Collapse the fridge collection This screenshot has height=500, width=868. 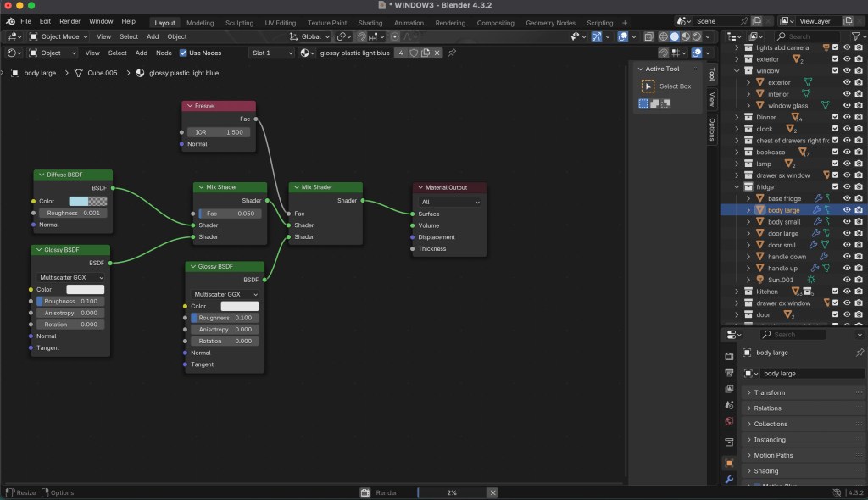(737, 187)
